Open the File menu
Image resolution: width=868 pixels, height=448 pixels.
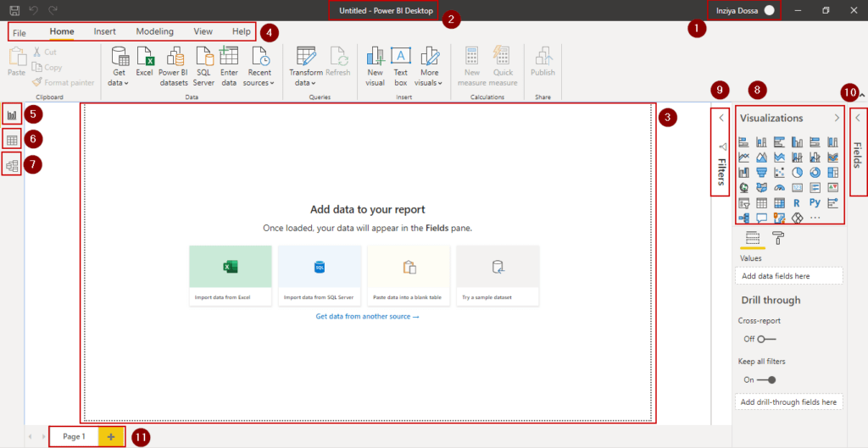tap(19, 33)
